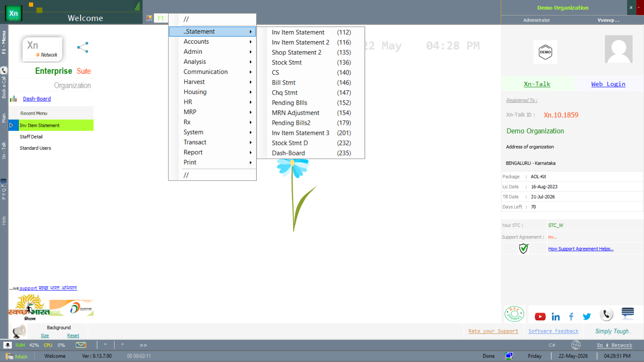Choose Stock Stmt (136)
Viewport: 644px width, 362px height.
[x=311, y=62]
